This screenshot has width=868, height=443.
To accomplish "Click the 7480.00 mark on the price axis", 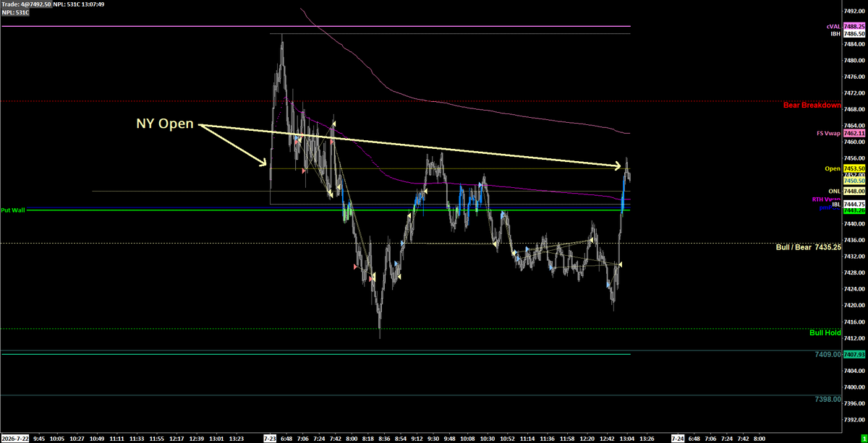I will point(855,61).
